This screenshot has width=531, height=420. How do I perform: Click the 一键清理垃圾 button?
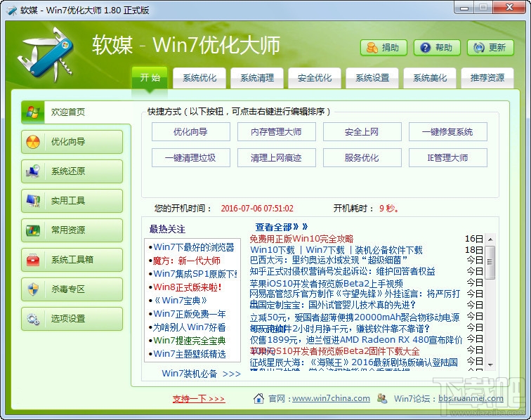[x=190, y=158]
